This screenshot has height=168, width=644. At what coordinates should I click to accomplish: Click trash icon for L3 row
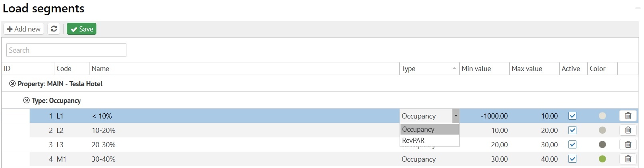click(628, 144)
